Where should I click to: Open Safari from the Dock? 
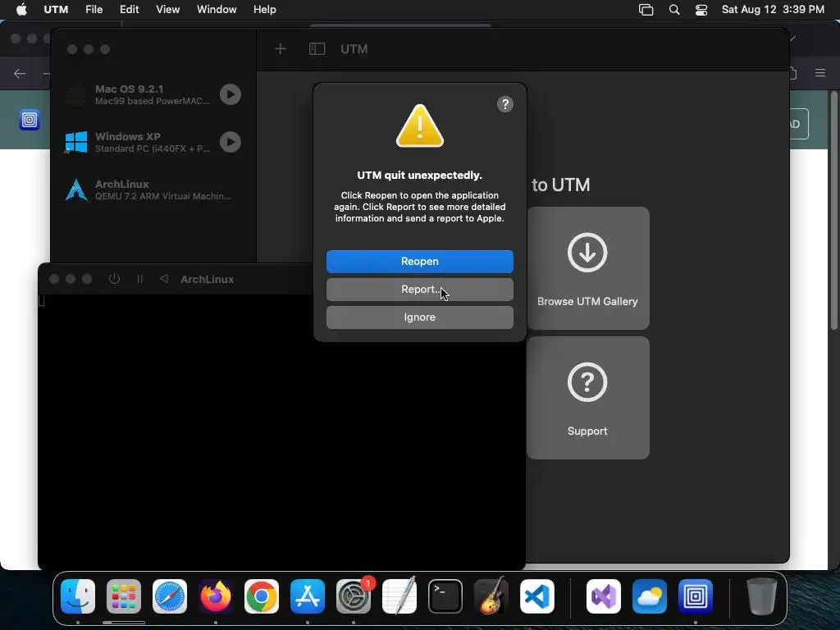click(170, 596)
